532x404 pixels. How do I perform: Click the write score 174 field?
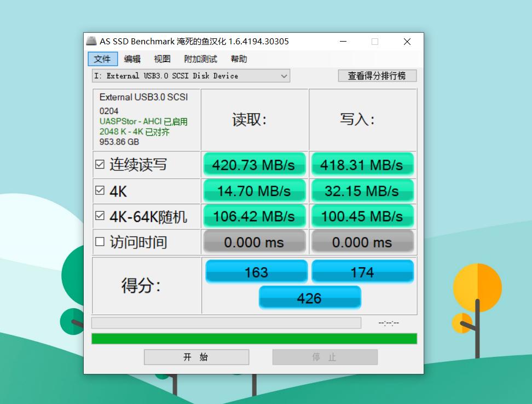tap(362, 272)
